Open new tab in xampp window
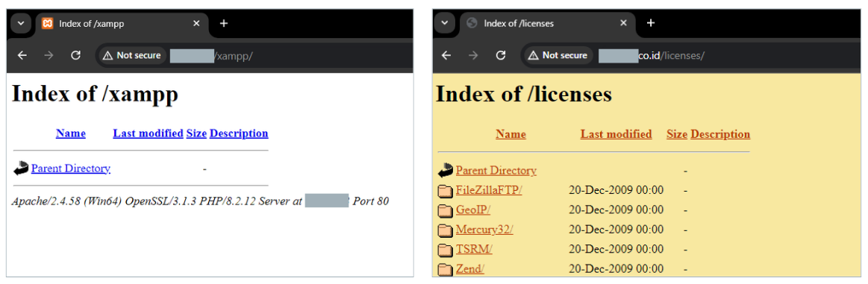Image resolution: width=868 pixels, height=284 pixels. click(x=224, y=23)
